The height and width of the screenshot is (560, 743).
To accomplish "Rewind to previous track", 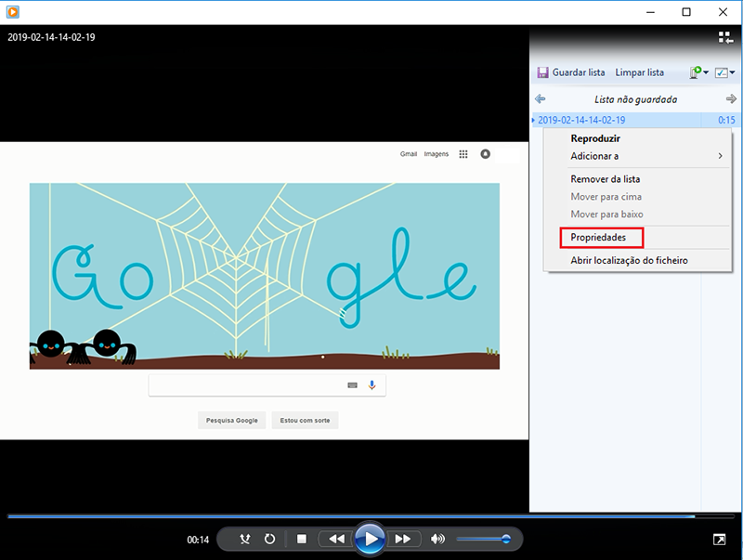I will [x=337, y=539].
